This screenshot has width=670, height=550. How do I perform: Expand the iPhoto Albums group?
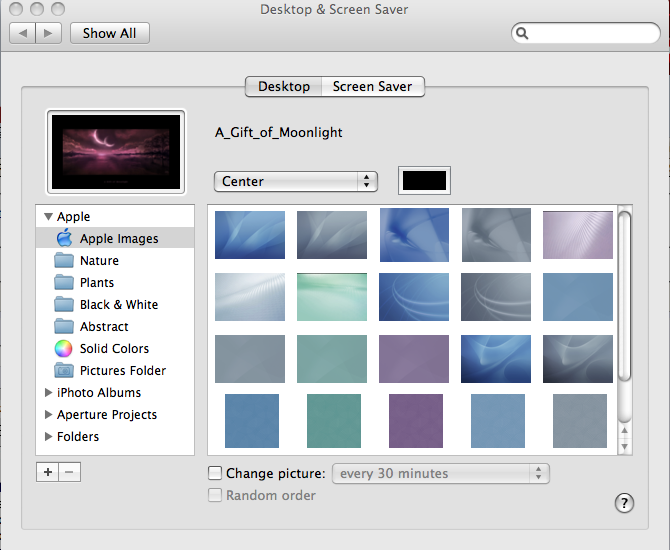point(48,392)
